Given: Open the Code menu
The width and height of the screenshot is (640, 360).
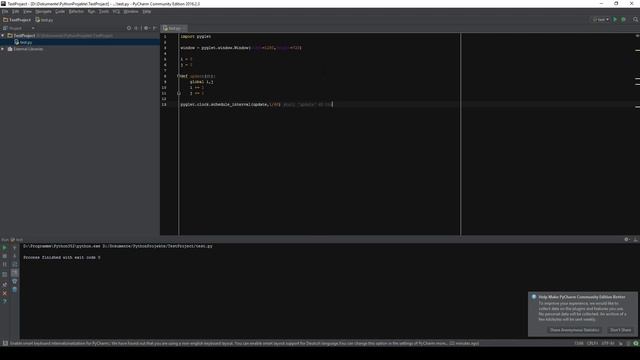Looking at the screenshot, I should click(x=60, y=11).
